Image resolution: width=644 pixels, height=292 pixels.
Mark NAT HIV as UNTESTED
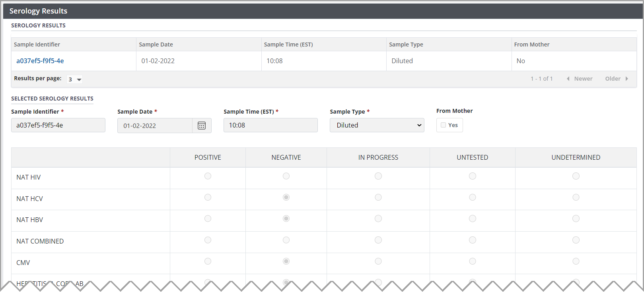point(473,176)
